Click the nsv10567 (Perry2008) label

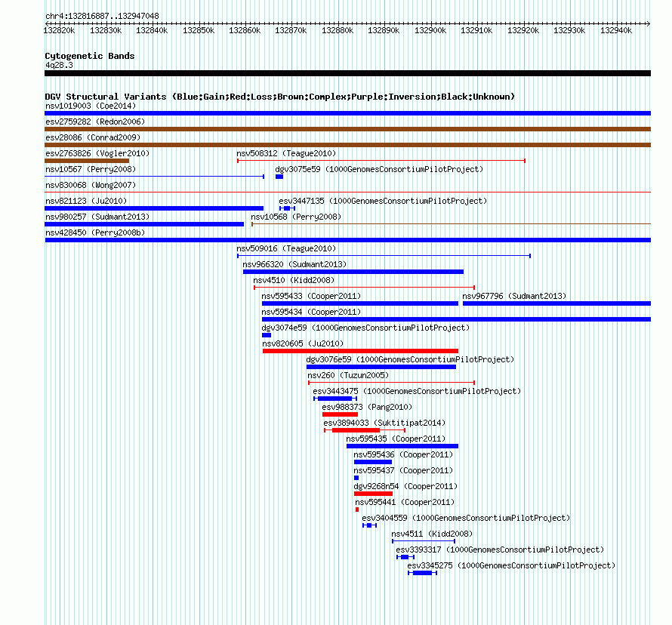tap(91, 169)
